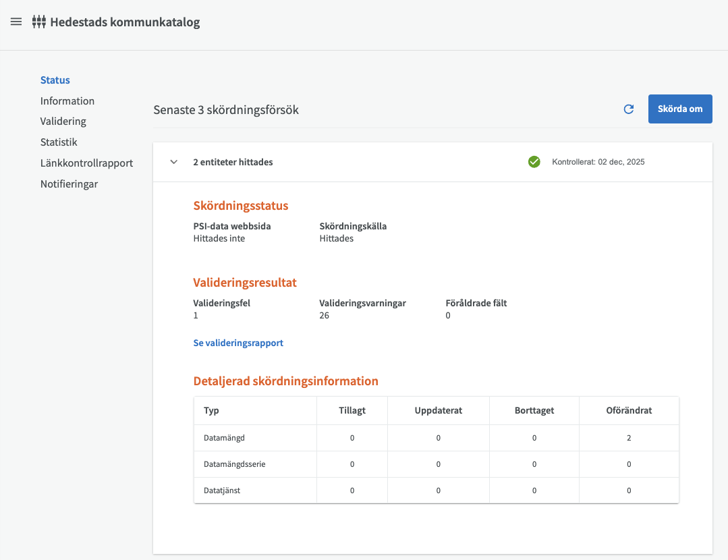The height and width of the screenshot is (560, 728).
Task: Select the Datatjänst table row
Action: tap(222, 491)
